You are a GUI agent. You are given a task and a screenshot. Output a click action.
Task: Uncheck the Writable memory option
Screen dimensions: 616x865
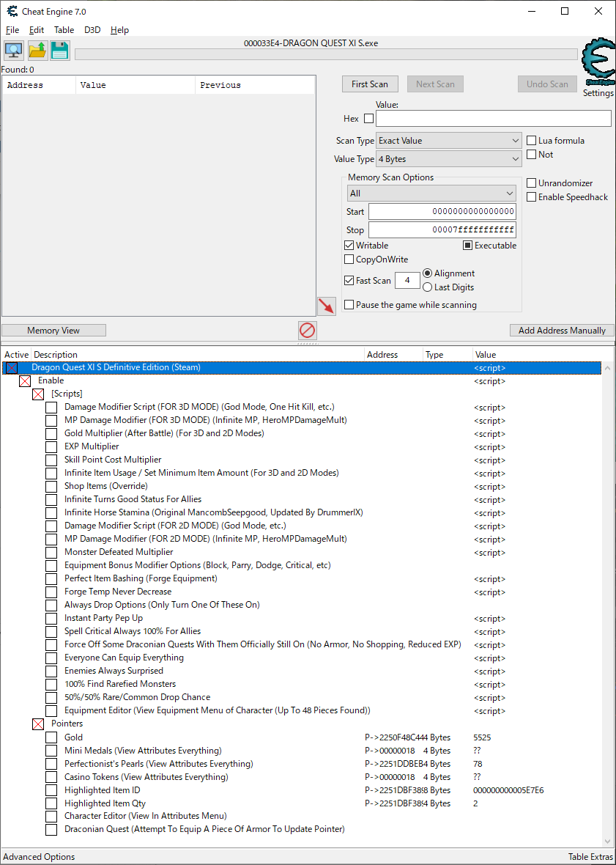349,245
